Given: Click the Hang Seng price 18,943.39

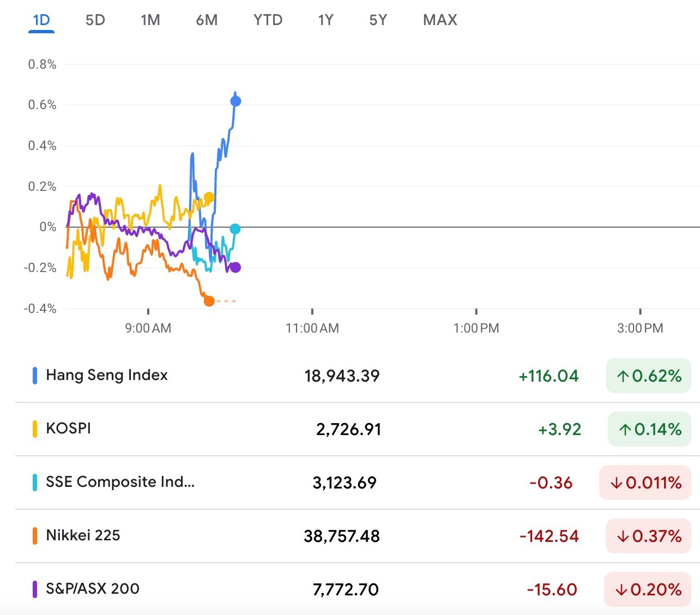Looking at the screenshot, I should pyautogui.click(x=342, y=376).
